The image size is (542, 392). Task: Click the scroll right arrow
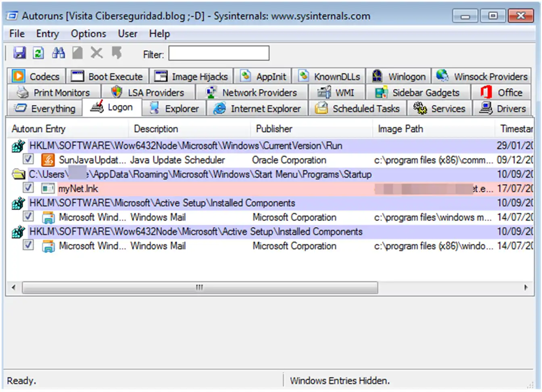(x=525, y=288)
